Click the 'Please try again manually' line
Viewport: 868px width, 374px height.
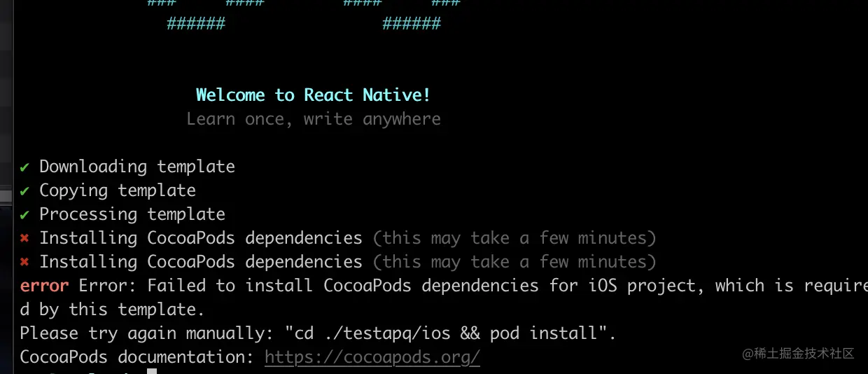[x=318, y=333]
